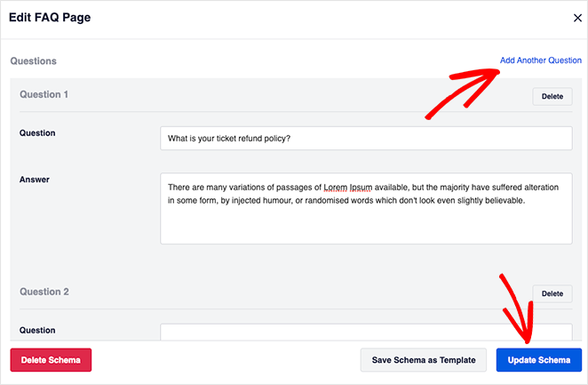Click the Question label under Question 2
Screen dimensions: 588x385
[37, 330]
